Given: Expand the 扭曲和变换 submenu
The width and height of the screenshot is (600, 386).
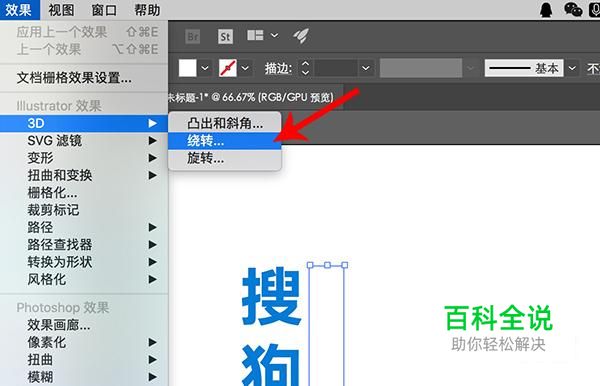Looking at the screenshot, I should pos(84,175).
